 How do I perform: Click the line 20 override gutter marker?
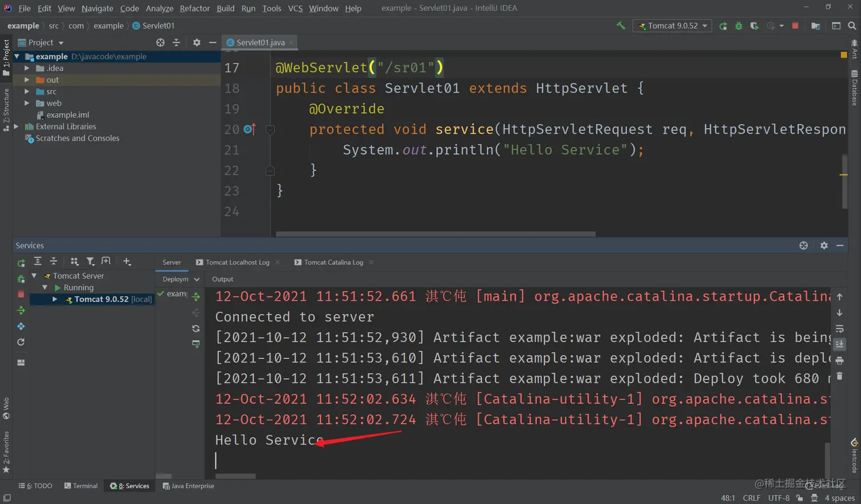pyautogui.click(x=249, y=129)
